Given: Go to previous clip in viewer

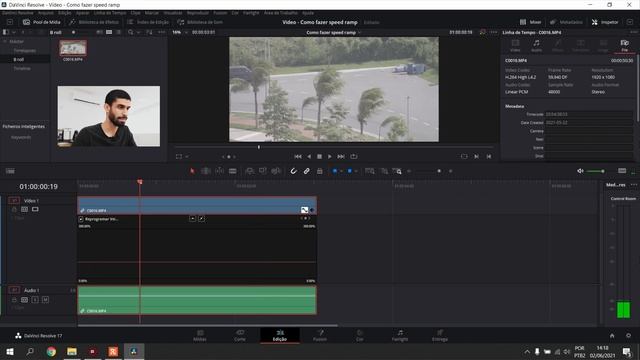Looking at the screenshot, I should (x=489, y=156).
